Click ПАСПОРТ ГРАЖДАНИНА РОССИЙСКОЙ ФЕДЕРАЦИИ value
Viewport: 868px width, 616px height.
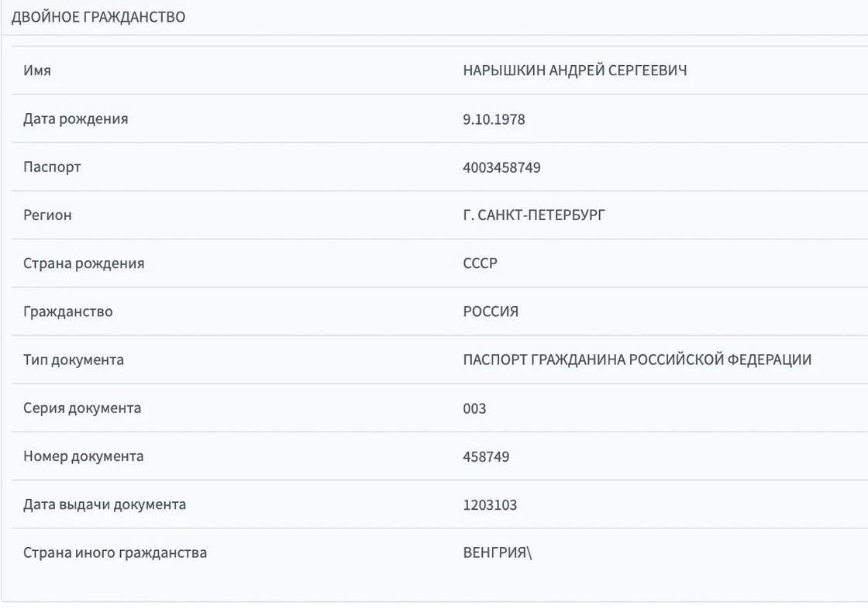(x=637, y=360)
